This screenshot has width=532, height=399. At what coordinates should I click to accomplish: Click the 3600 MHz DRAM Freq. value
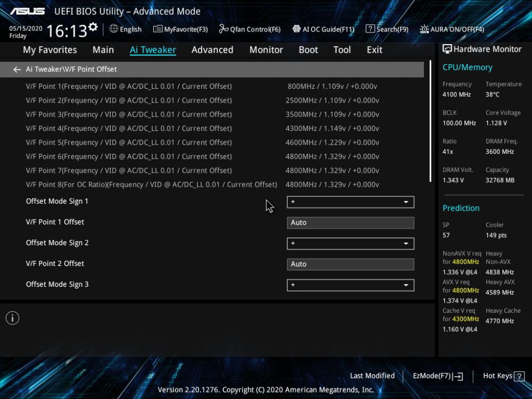500,152
